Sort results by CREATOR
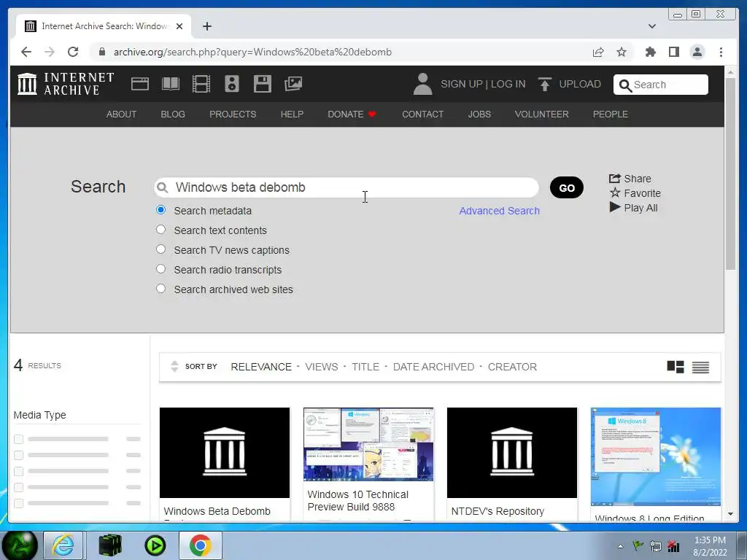This screenshot has width=747, height=560. 512,367
